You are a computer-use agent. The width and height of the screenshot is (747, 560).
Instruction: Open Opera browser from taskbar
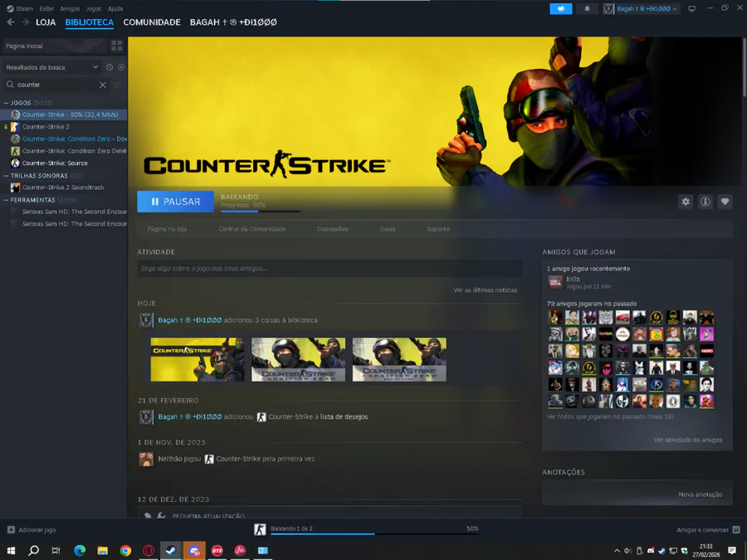tap(149, 551)
